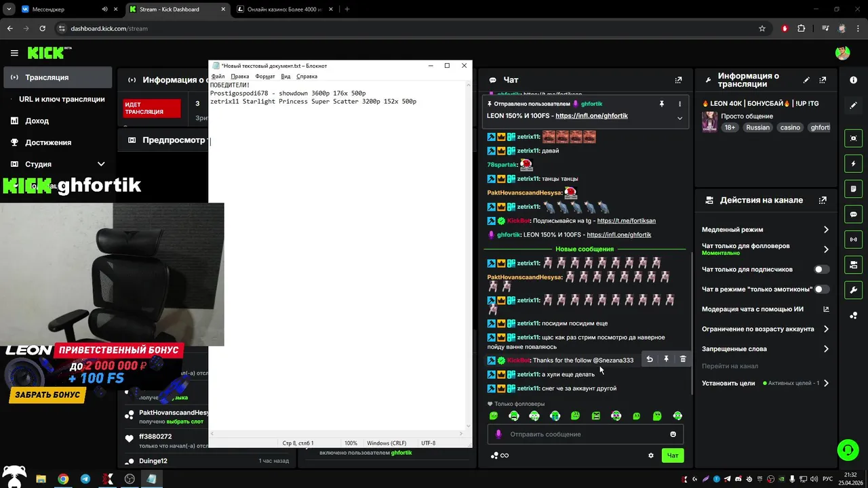
Task: Open pinned infl.one/ghfortik link
Action: click(591, 116)
